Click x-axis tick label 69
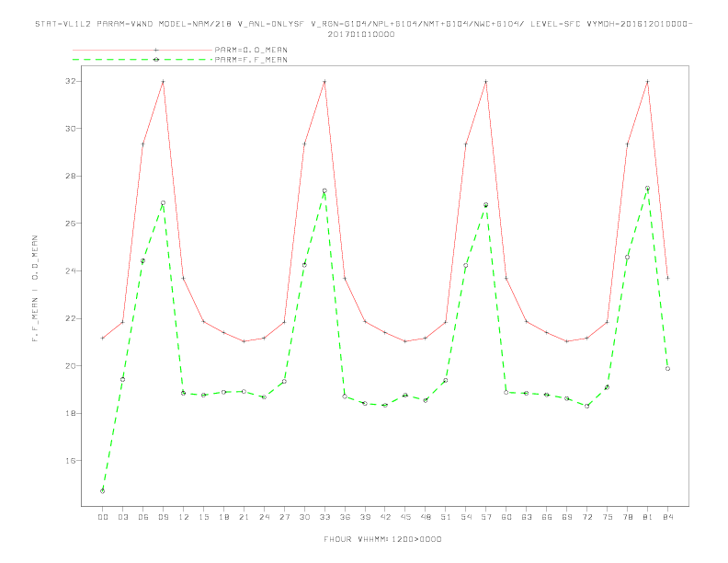 567,517
